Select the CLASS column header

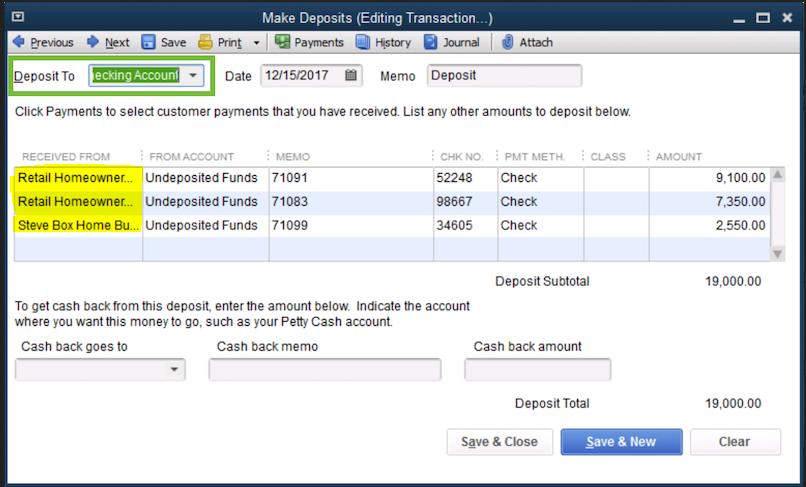(608, 156)
